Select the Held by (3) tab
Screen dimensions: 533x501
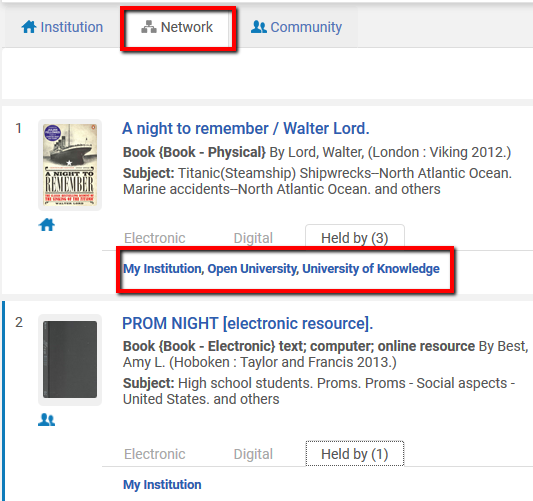(355, 238)
